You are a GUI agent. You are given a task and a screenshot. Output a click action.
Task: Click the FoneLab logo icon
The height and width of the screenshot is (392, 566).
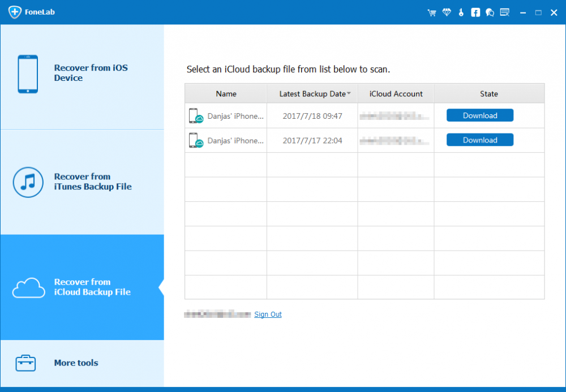point(15,12)
